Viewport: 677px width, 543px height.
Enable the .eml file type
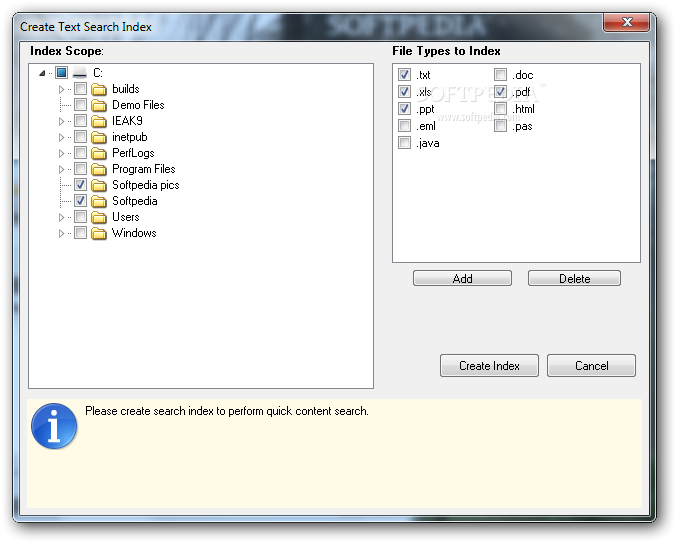[404, 126]
